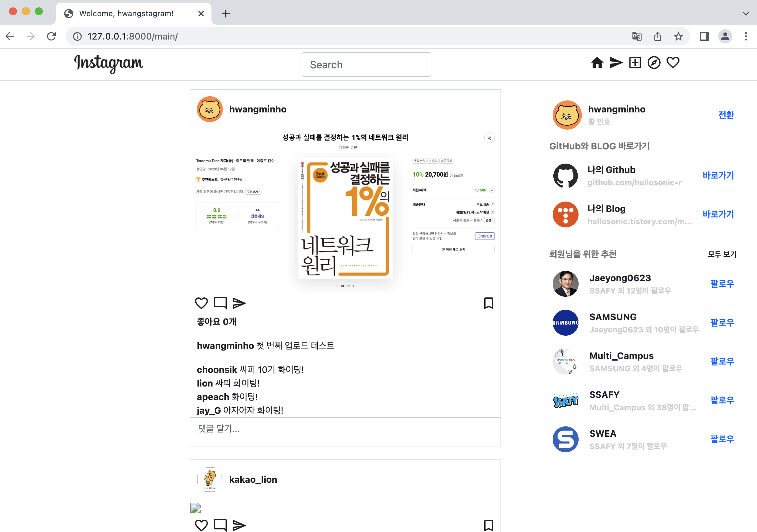Select the Welcome, hwangstagram! tab
This screenshot has height=532, width=757.
click(126, 14)
